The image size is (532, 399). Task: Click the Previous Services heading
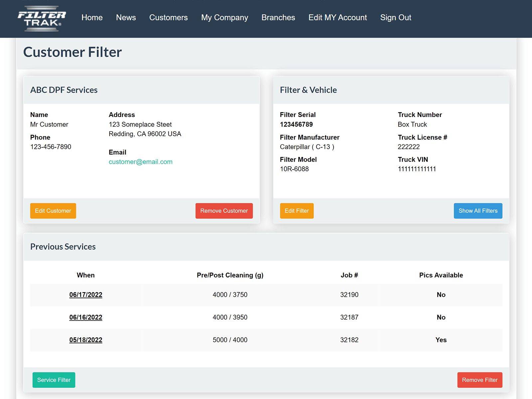[63, 247]
